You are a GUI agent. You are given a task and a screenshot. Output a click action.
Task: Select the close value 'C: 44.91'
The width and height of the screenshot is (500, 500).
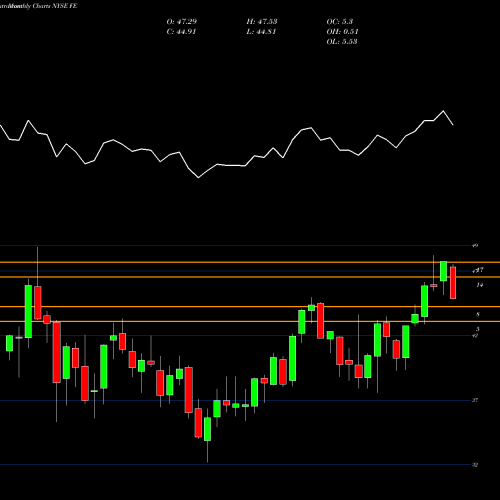click(x=181, y=32)
